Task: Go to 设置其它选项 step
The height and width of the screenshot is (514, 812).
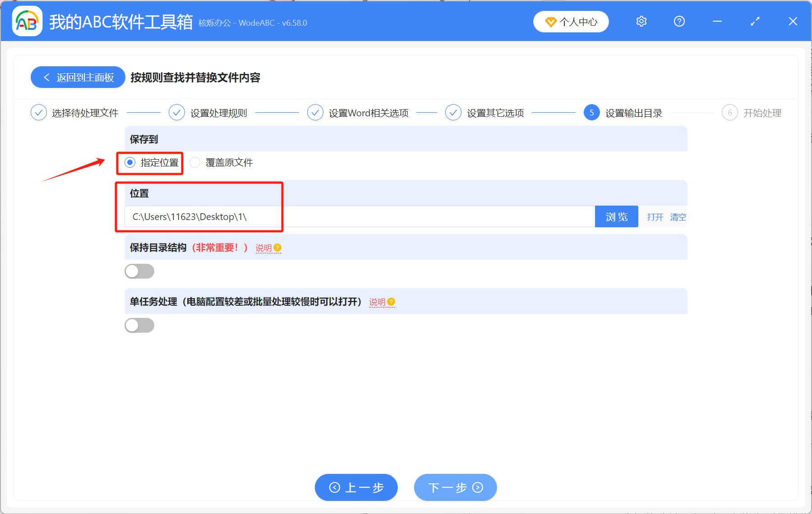Action: coord(495,113)
